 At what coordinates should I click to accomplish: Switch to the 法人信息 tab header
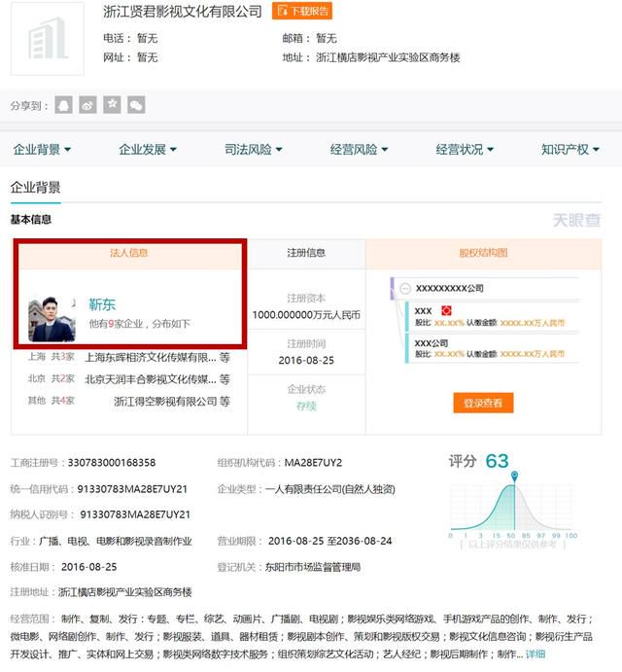click(129, 253)
